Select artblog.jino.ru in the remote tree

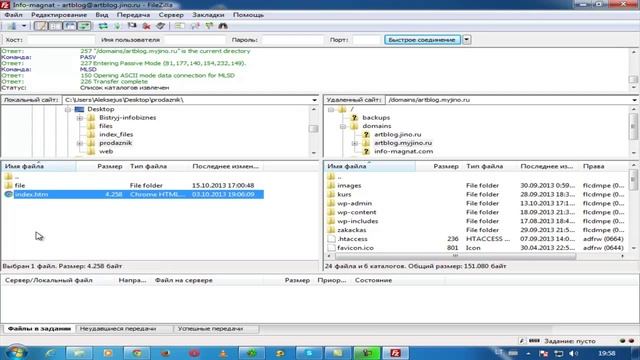click(x=398, y=135)
